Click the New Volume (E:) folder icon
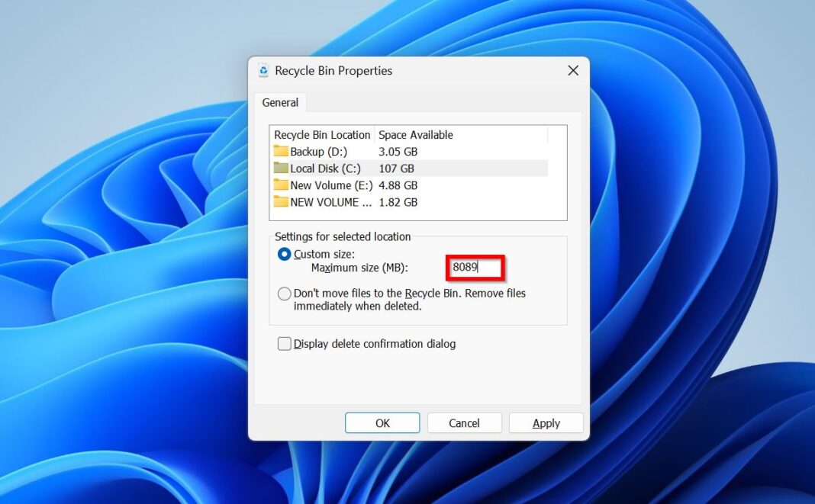 [280, 185]
